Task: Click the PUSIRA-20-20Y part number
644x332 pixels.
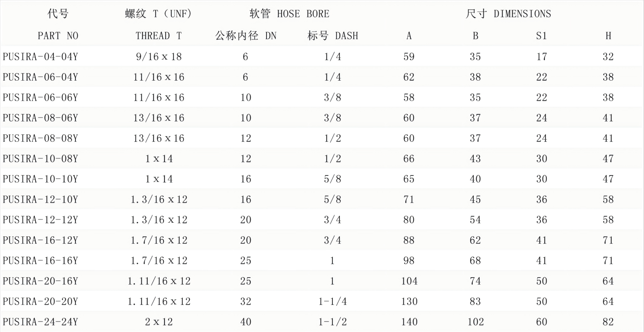Action: [40, 302]
